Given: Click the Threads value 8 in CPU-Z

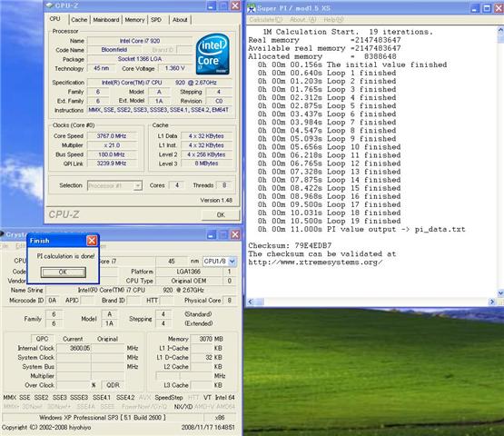Looking at the screenshot, I should (x=224, y=185).
